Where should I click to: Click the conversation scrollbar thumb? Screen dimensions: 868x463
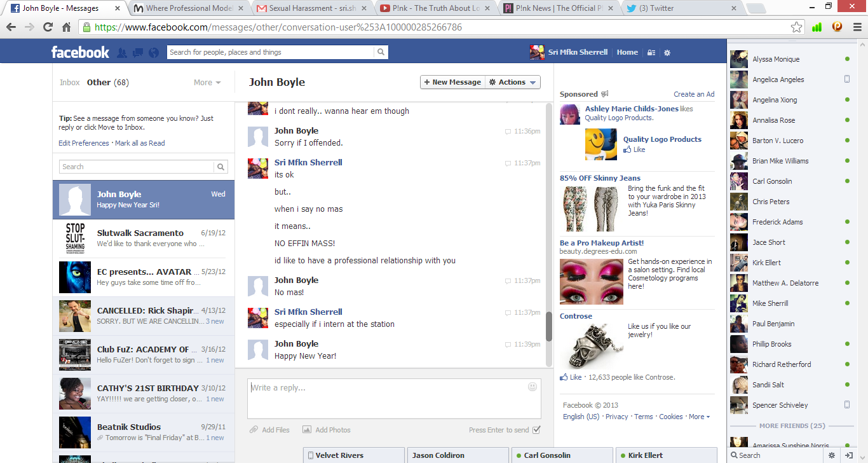click(549, 326)
